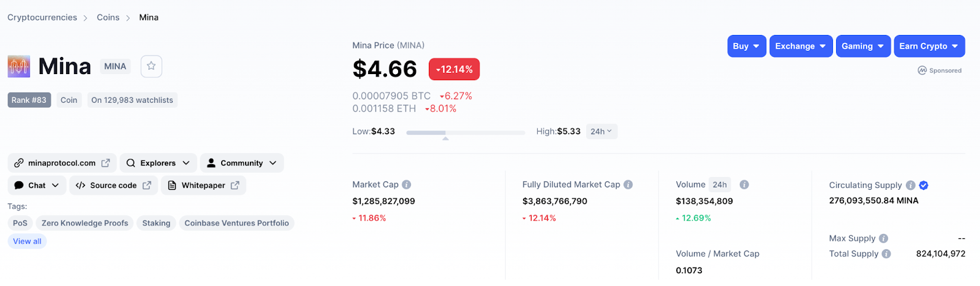980x286 pixels.
Task: Open the Buy menu button
Action: coord(747,46)
